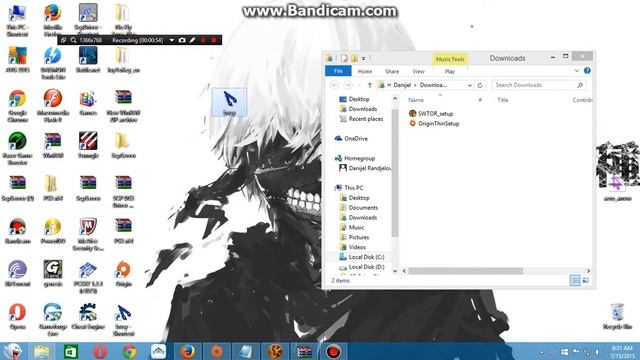Select the McAfee Security desktop icon
Image resolution: width=640 pixels, height=360 pixels.
[88, 234]
